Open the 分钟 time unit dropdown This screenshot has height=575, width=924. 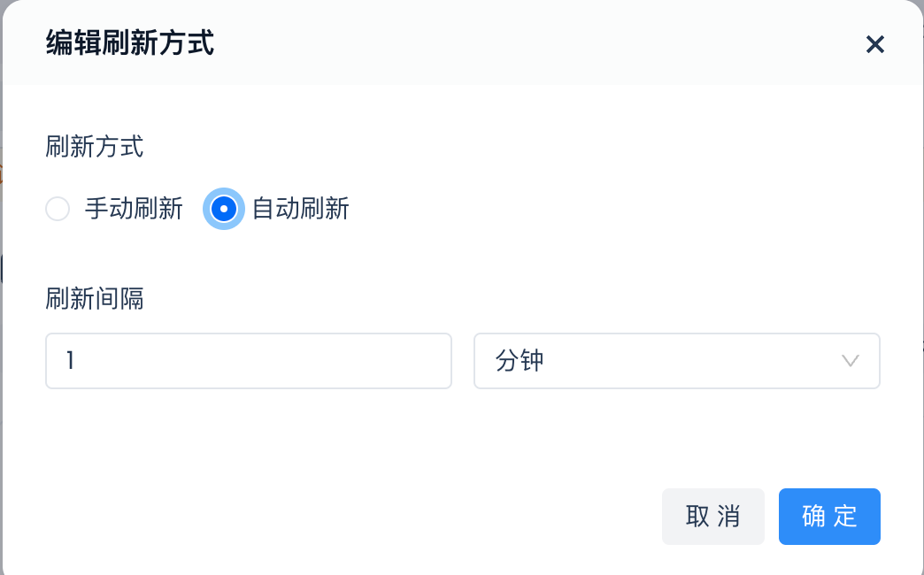[676, 361]
